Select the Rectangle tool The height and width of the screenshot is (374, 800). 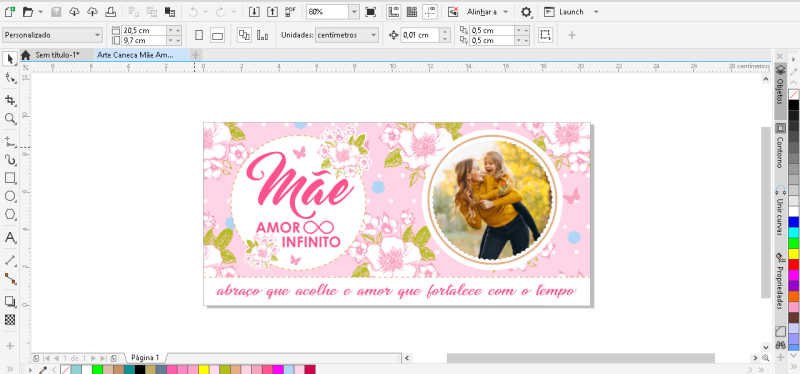point(10,178)
